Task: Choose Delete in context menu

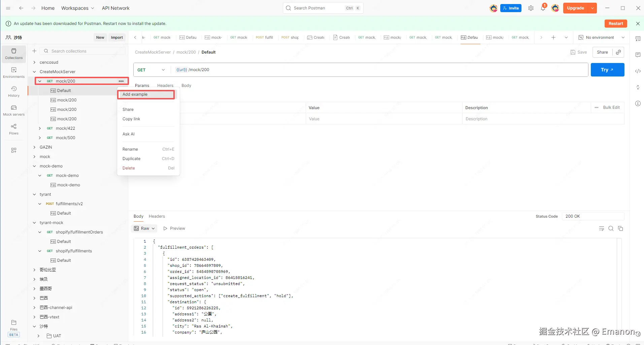Action: pos(148,168)
